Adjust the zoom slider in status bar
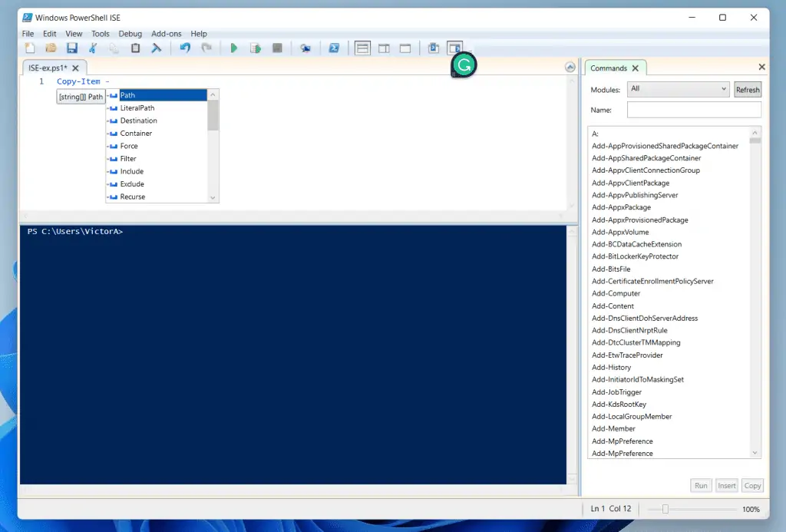786x532 pixels. click(x=665, y=509)
